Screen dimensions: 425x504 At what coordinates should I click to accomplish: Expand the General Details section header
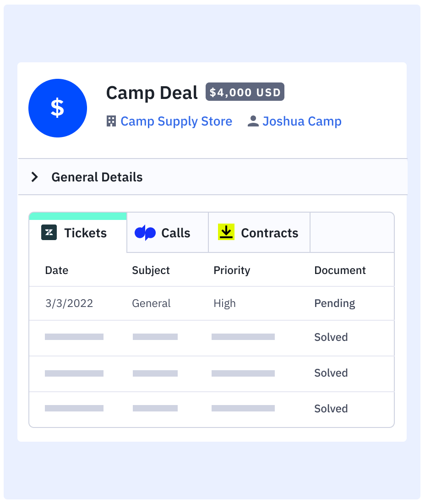coord(212,177)
